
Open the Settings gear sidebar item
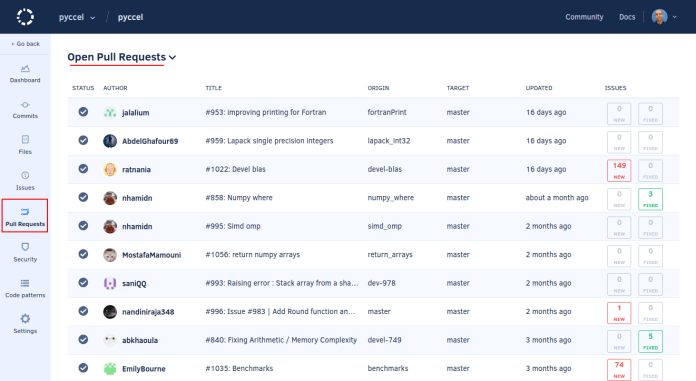pos(25,324)
